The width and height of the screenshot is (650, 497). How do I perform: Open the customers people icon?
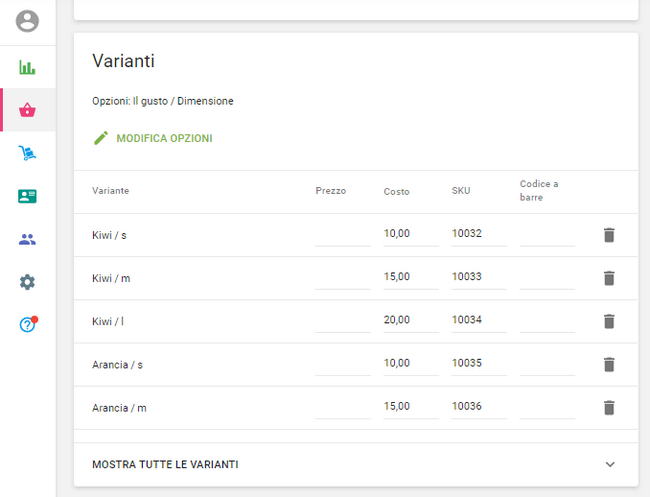coord(27,239)
